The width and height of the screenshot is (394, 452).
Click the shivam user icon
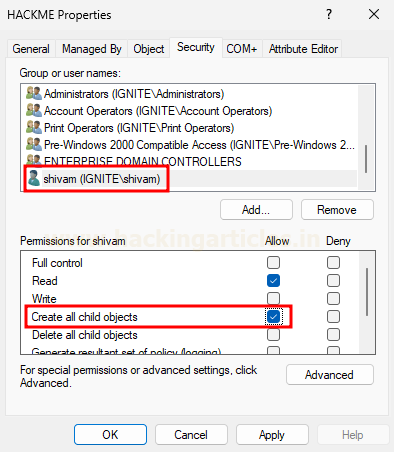coord(33,178)
